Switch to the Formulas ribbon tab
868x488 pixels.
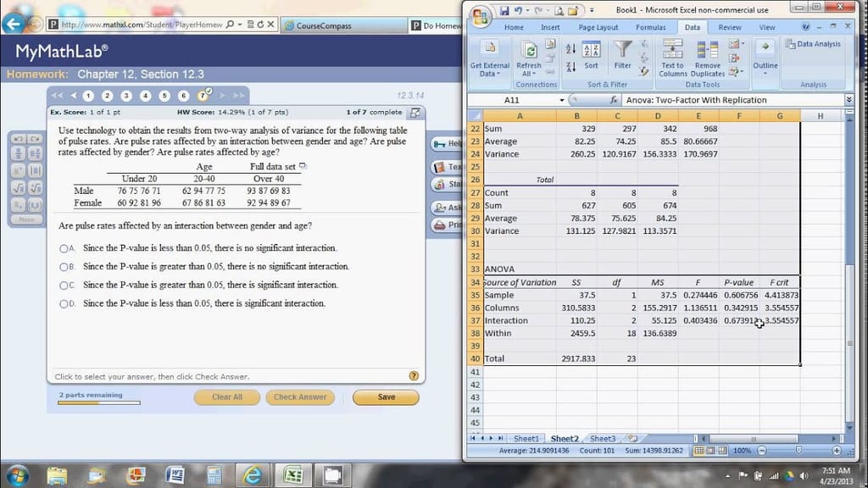point(651,26)
